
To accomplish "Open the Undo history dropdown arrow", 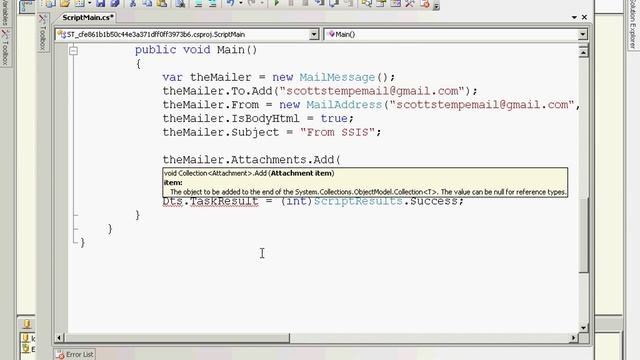I will coord(240,4).
